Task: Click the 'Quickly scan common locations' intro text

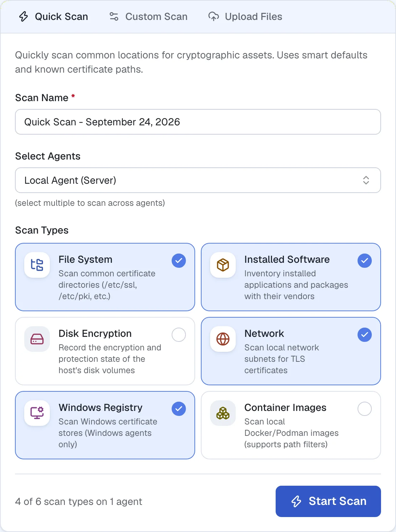Action: [x=191, y=62]
